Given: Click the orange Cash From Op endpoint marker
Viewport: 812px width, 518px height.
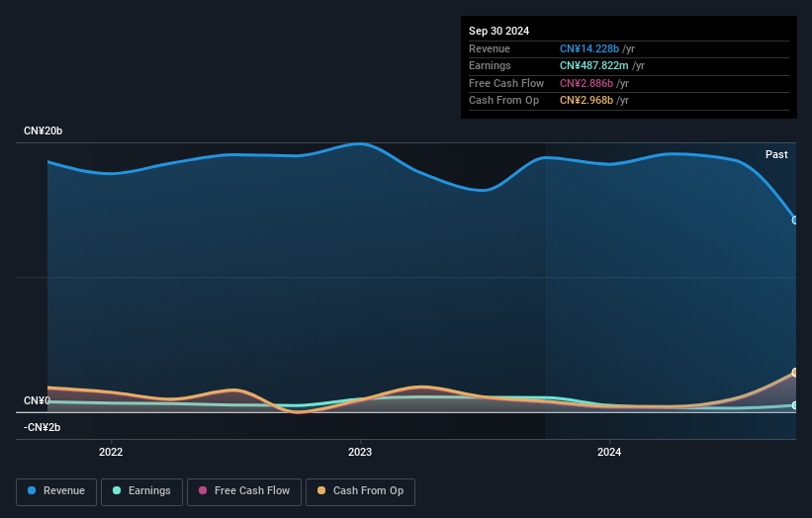Looking at the screenshot, I should pos(795,373).
